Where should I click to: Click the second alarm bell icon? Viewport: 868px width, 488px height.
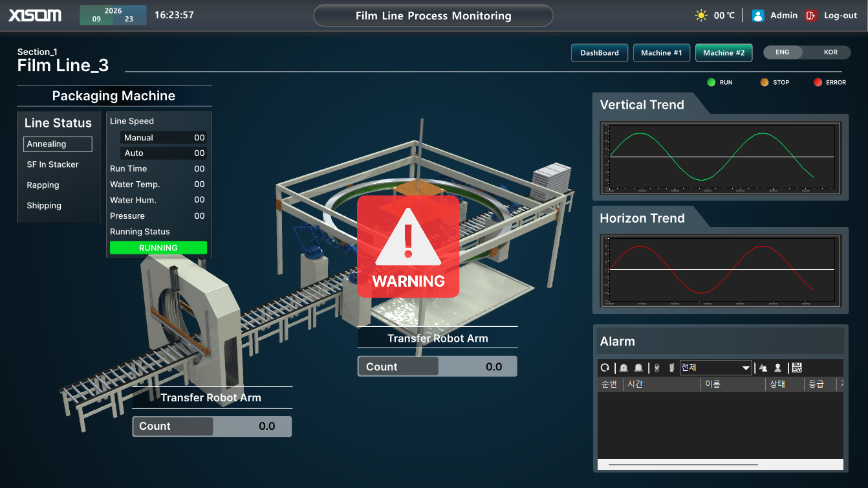tap(638, 368)
